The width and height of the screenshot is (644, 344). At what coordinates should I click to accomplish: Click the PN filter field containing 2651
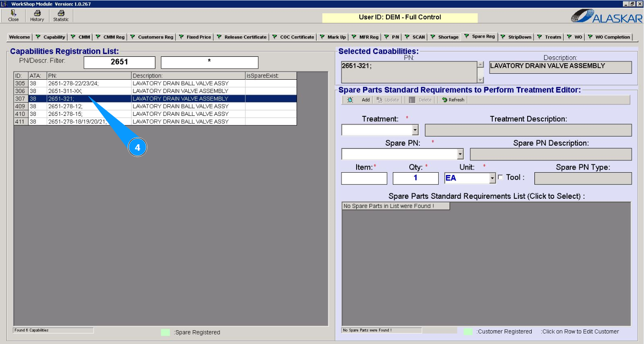click(x=119, y=62)
